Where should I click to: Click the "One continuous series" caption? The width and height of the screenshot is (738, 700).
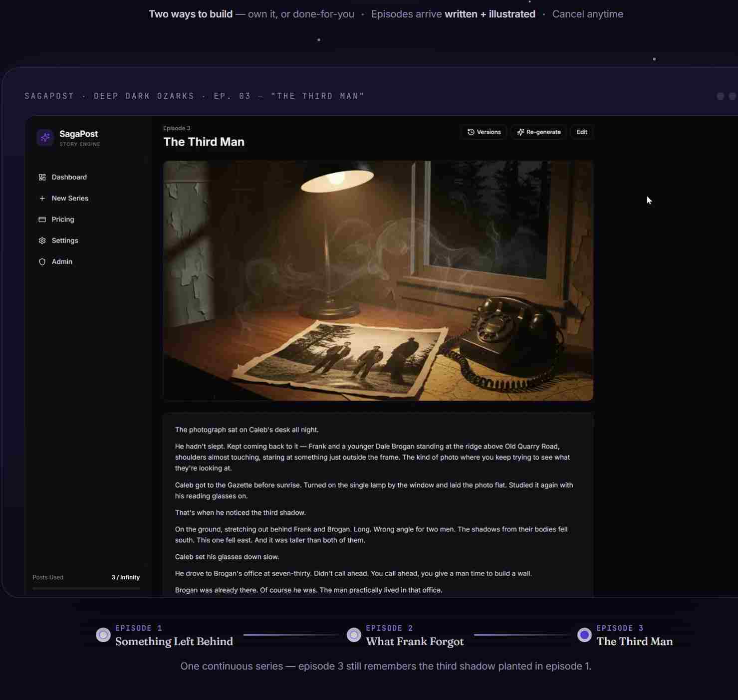click(x=386, y=666)
